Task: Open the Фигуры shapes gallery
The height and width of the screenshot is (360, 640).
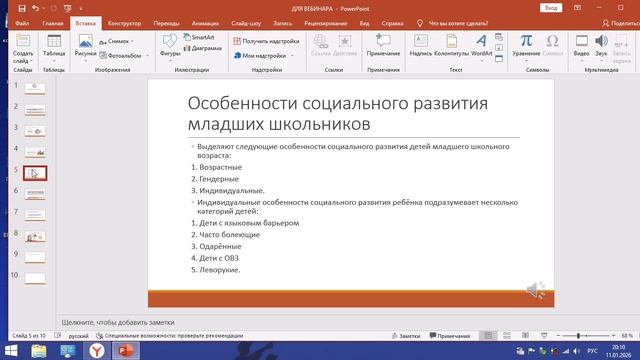Action: coord(170,48)
